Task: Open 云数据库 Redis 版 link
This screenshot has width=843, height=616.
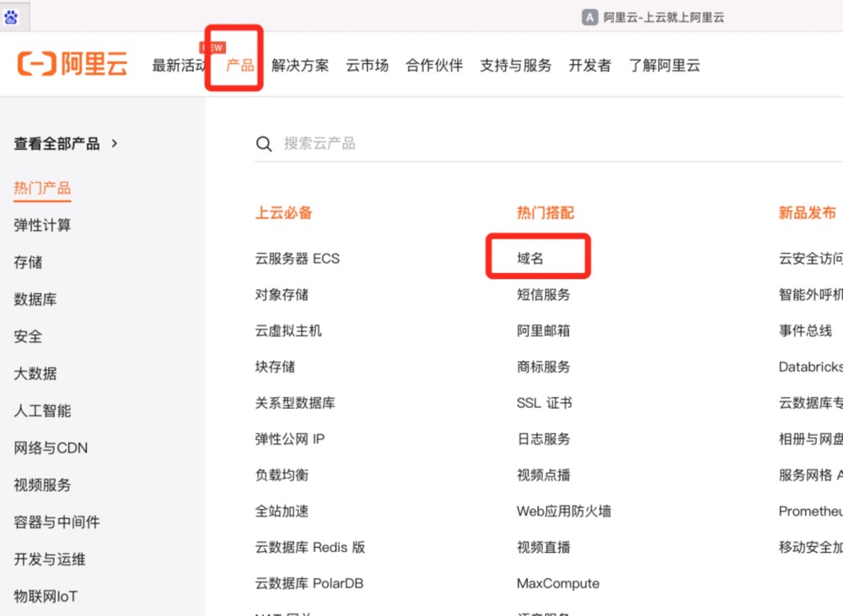Action: pyautogui.click(x=310, y=547)
